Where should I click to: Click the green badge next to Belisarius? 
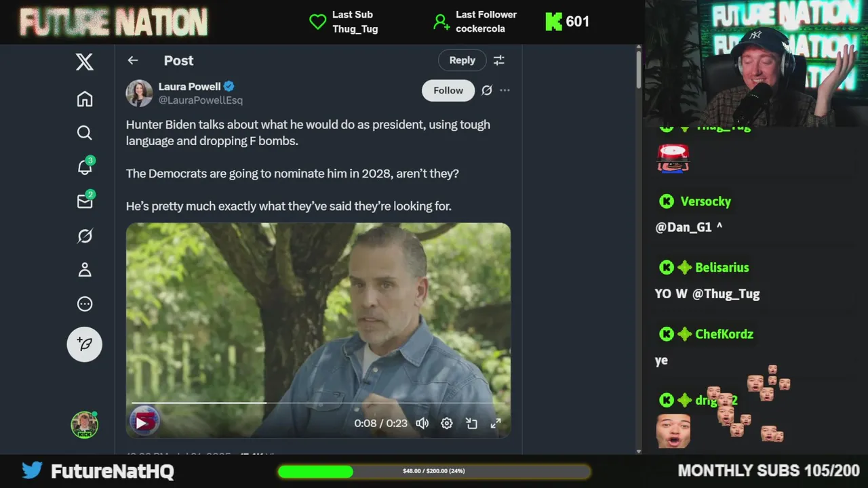click(x=685, y=268)
